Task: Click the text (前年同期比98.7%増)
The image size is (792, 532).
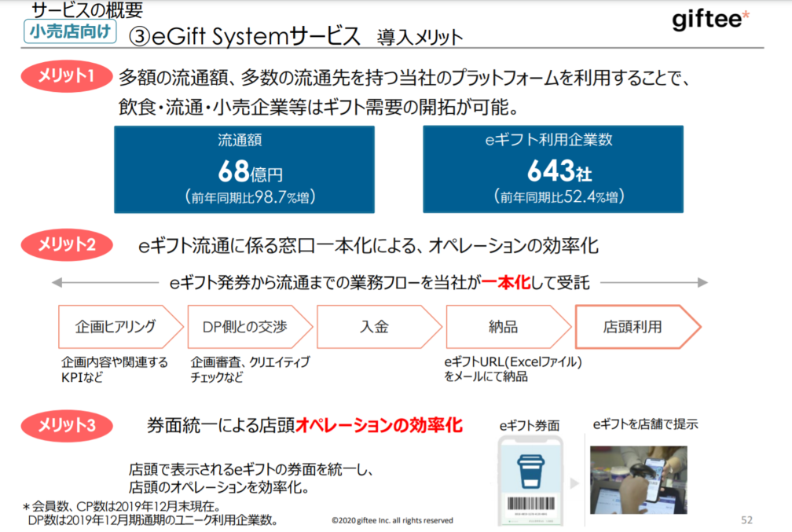Action: [250, 196]
